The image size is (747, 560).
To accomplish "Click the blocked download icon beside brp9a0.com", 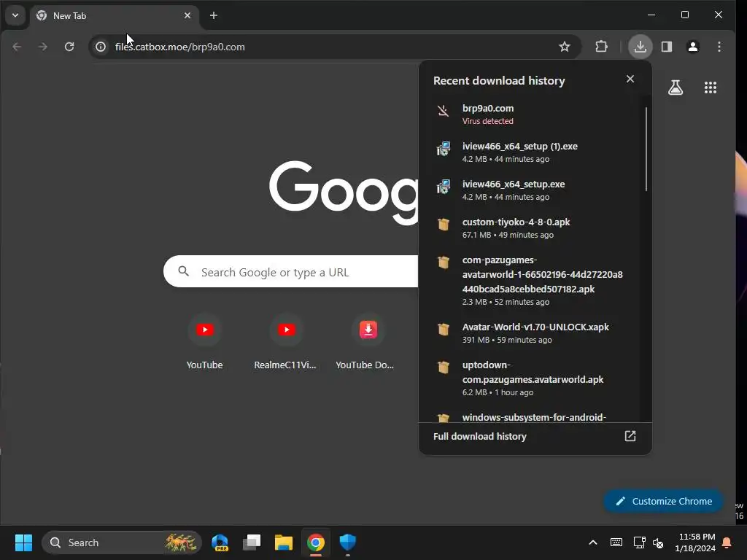I will coord(443,111).
